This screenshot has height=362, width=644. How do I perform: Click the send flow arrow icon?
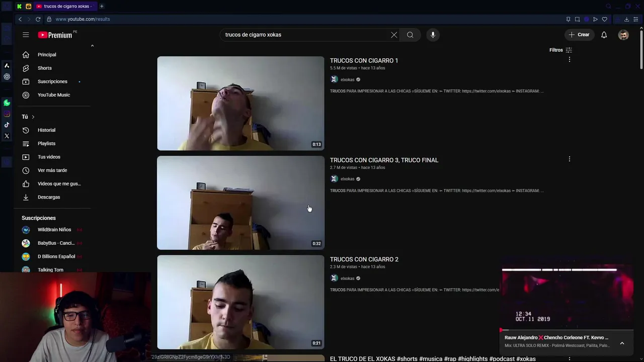pyautogui.click(x=595, y=19)
